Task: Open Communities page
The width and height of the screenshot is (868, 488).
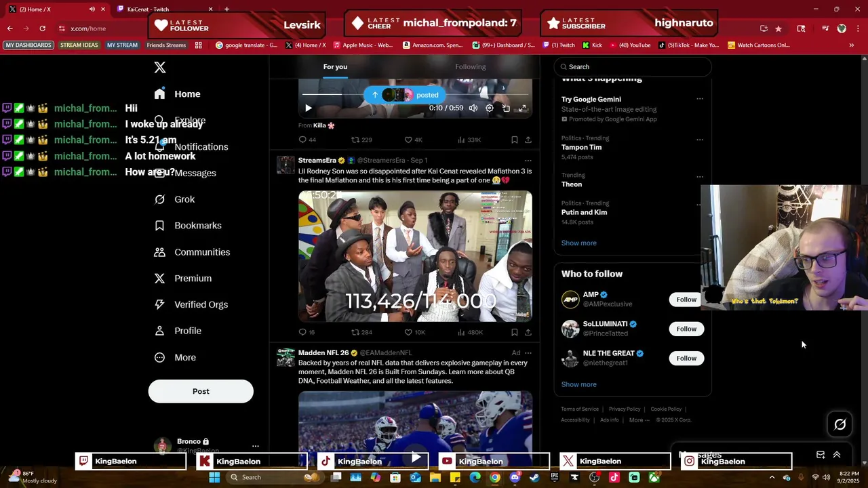Action: [x=192, y=252]
